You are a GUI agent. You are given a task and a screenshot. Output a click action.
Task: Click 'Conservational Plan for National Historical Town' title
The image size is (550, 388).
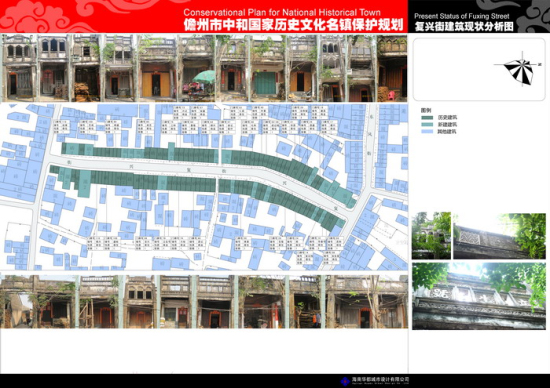282,13
